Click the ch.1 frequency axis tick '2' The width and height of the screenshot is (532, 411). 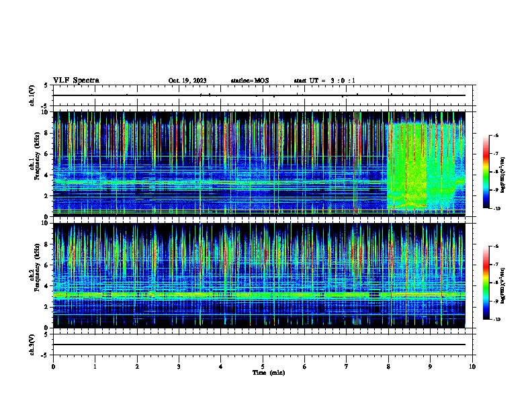click(47, 195)
